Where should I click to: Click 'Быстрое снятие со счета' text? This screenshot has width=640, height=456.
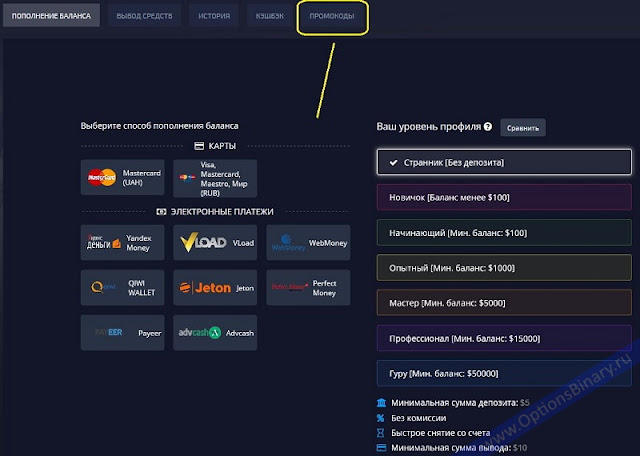click(441, 433)
